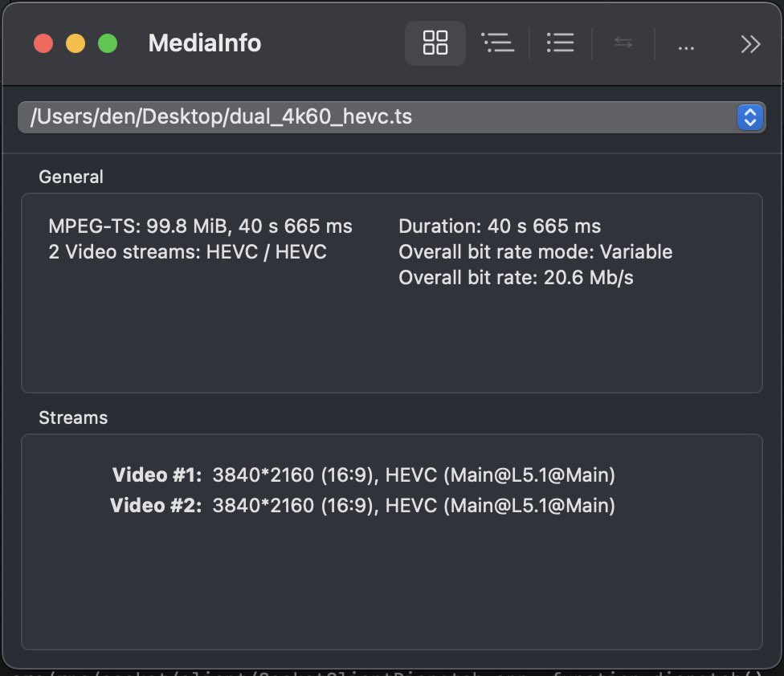Viewport: 784px width, 676px height.
Task: Click the compare arrows toolbar icon
Action: click(623, 43)
